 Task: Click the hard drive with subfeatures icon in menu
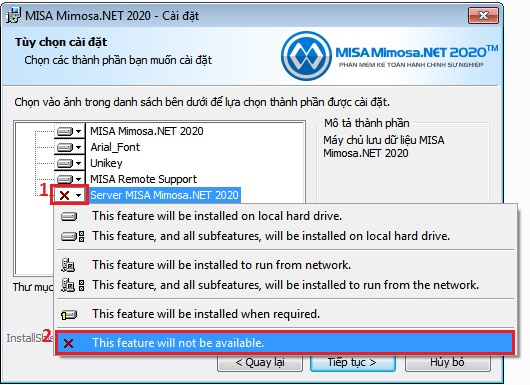[x=72, y=236]
